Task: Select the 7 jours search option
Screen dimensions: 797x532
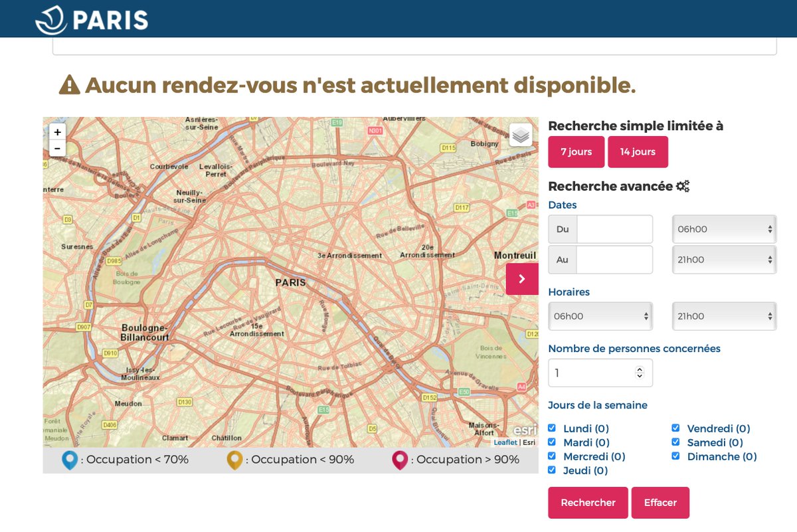Action: point(575,151)
